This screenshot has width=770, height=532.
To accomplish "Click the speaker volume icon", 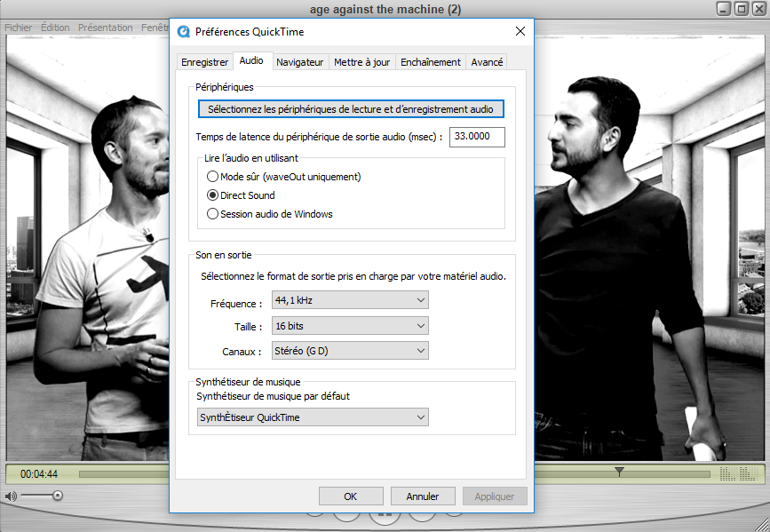I will (11, 495).
